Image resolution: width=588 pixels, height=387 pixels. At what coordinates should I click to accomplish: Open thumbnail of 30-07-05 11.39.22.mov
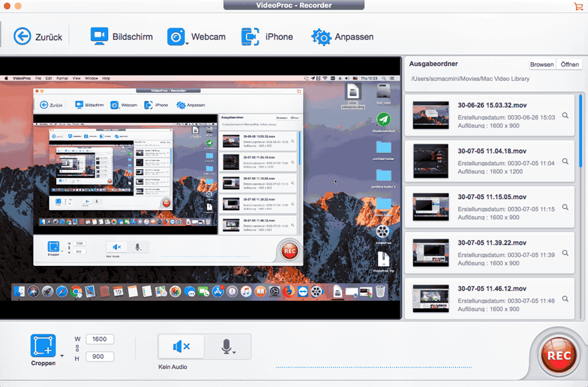point(430,253)
